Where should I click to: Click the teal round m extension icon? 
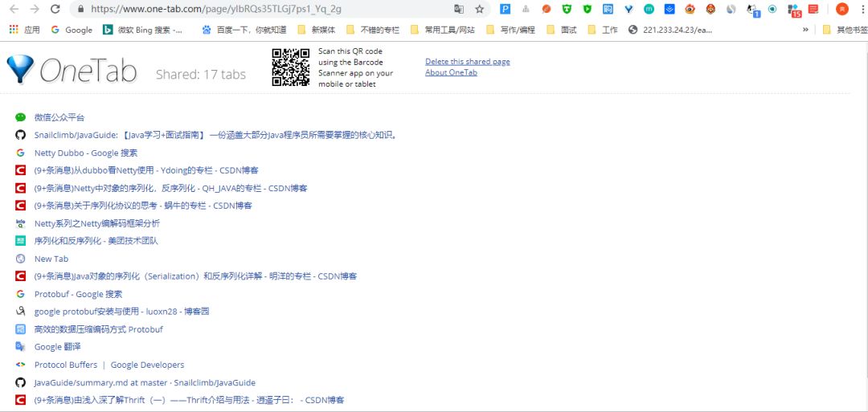[x=649, y=9]
